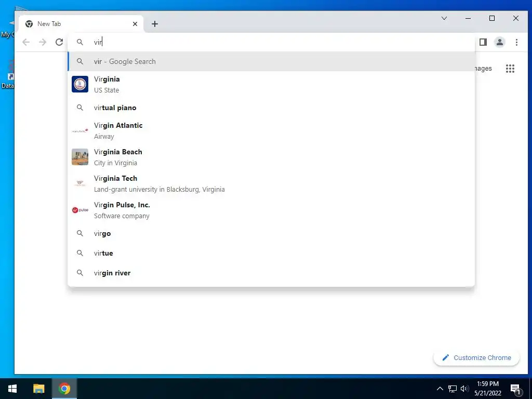Choose the Virgin Pulse, Inc. suggestion
Image resolution: width=532 pixels, height=399 pixels.
pos(271,210)
